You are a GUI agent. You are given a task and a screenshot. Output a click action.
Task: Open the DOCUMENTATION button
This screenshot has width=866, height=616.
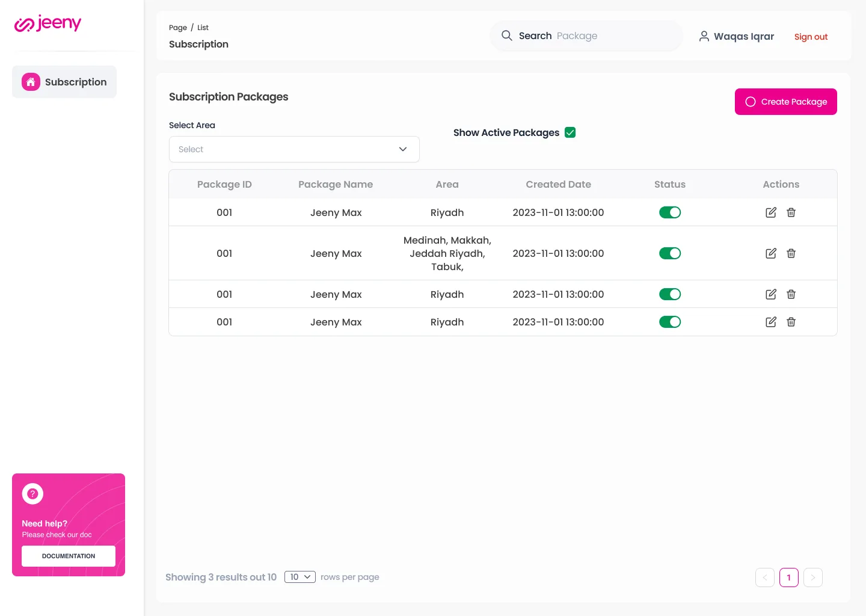pyautogui.click(x=69, y=556)
